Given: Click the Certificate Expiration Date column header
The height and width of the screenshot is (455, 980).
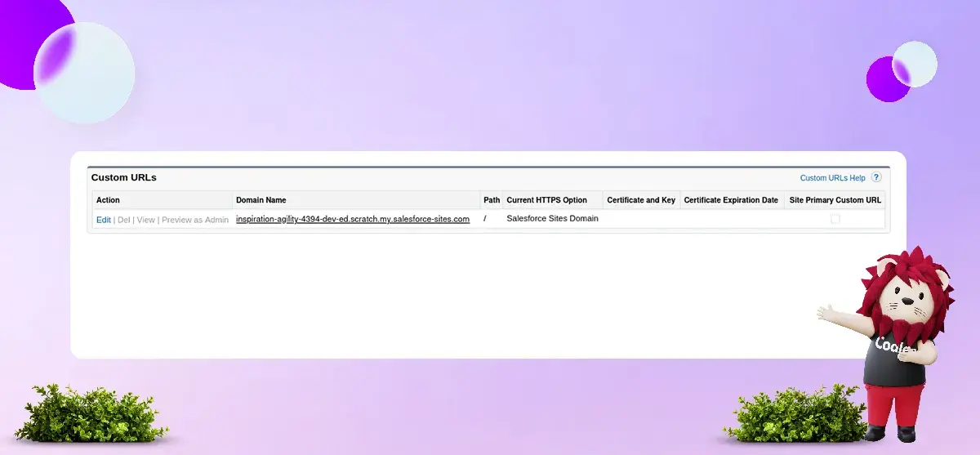Looking at the screenshot, I should click(732, 200).
